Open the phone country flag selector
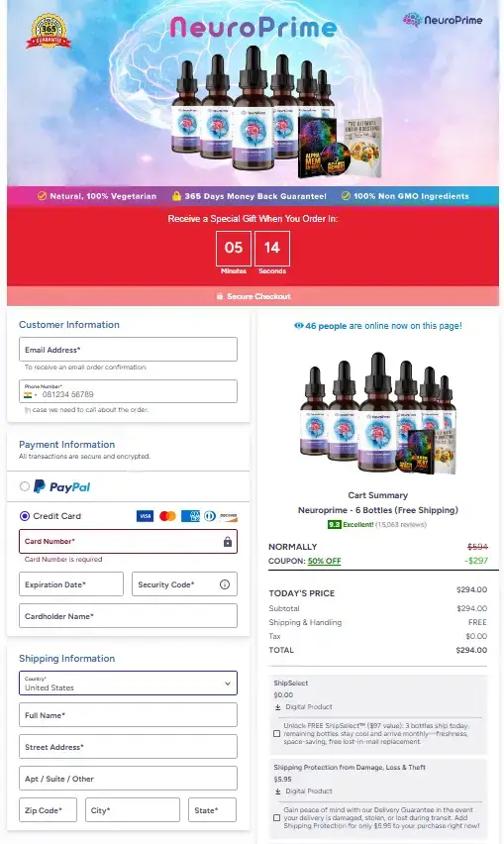 click(x=30, y=394)
